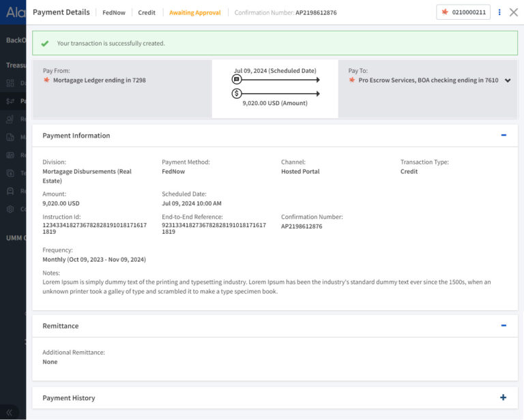Collapse the Remittance section
The width and height of the screenshot is (524, 420).
[504, 325]
